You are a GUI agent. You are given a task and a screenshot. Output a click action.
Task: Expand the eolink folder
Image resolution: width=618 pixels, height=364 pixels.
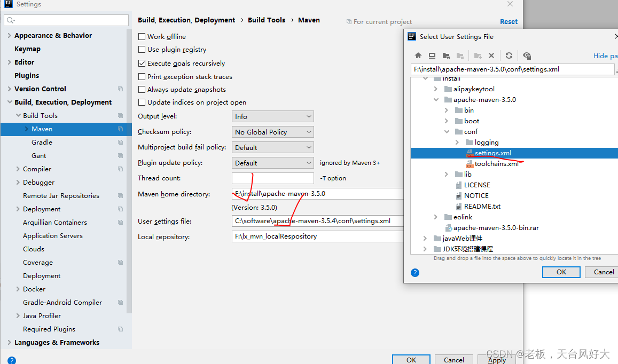pyautogui.click(x=435, y=217)
